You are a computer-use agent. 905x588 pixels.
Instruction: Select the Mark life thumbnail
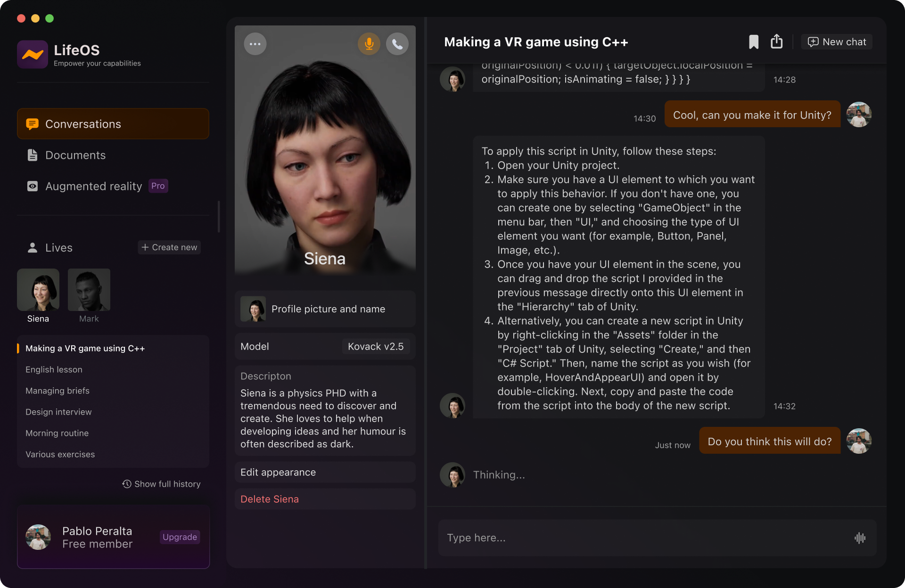tap(89, 290)
